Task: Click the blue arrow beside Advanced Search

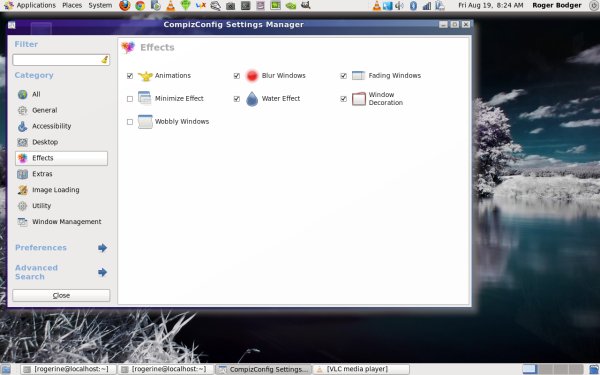Action: 102,272
